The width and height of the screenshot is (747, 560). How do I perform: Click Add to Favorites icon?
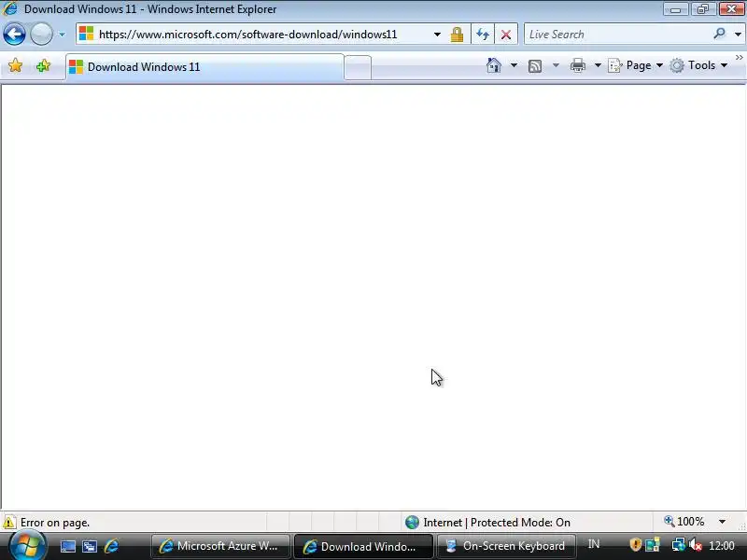43,65
